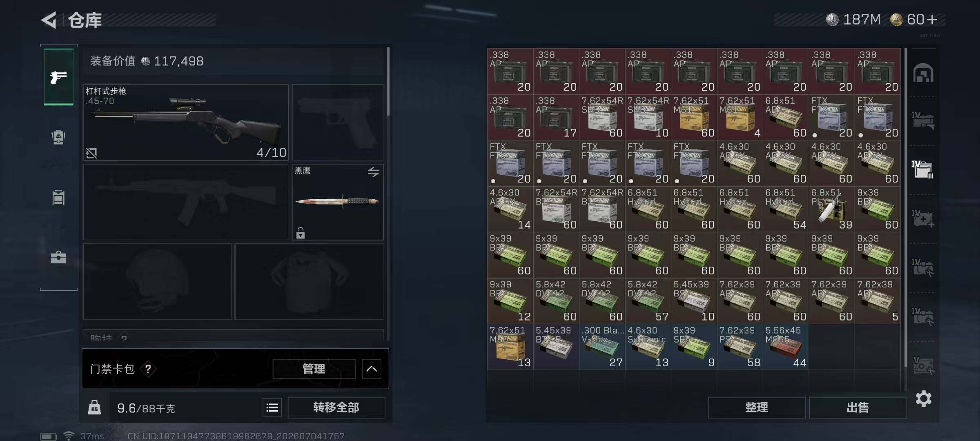Screen dimensions: 980x441
Task: Click the storage grid vertical scrollbar
Action: pos(905,207)
